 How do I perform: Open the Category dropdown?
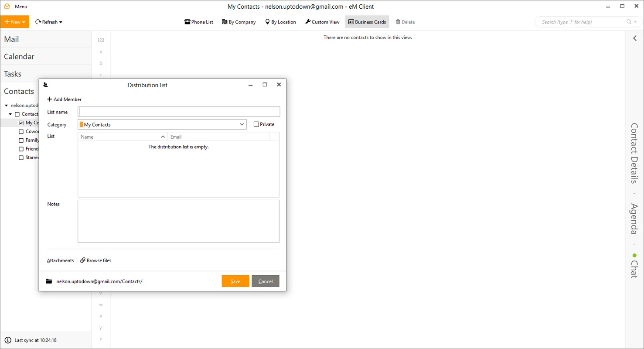tap(242, 124)
